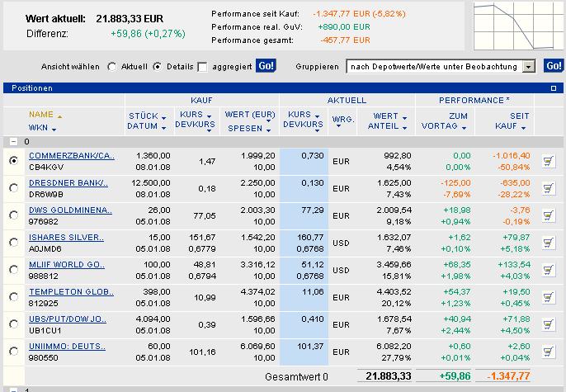The width and height of the screenshot is (566, 392).
Task: Toggle the aggregiert checkbox
Action: [x=202, y=67]
